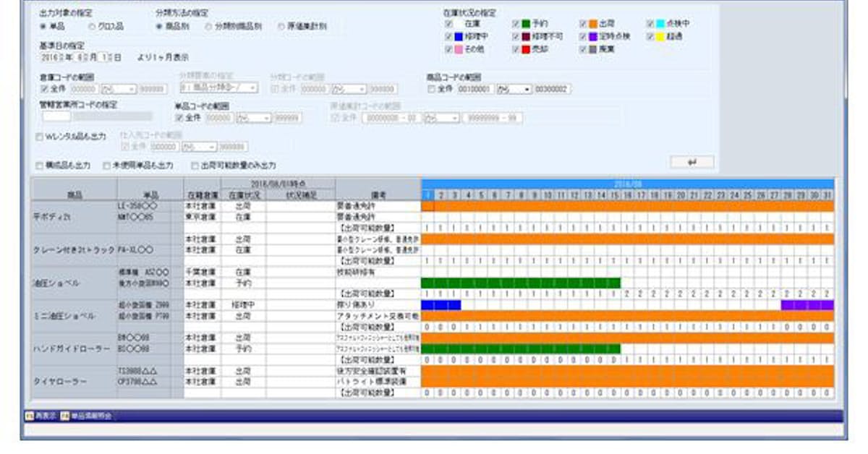Screen dimensions: 868x454
Task: Choose 分類別商品別 classification method
Action: pos(209,26)
